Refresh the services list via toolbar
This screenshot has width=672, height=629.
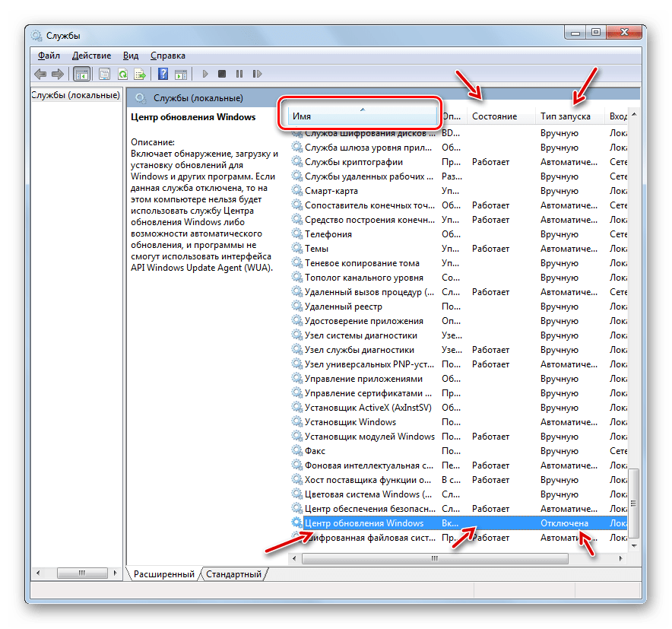pos(122,75)
